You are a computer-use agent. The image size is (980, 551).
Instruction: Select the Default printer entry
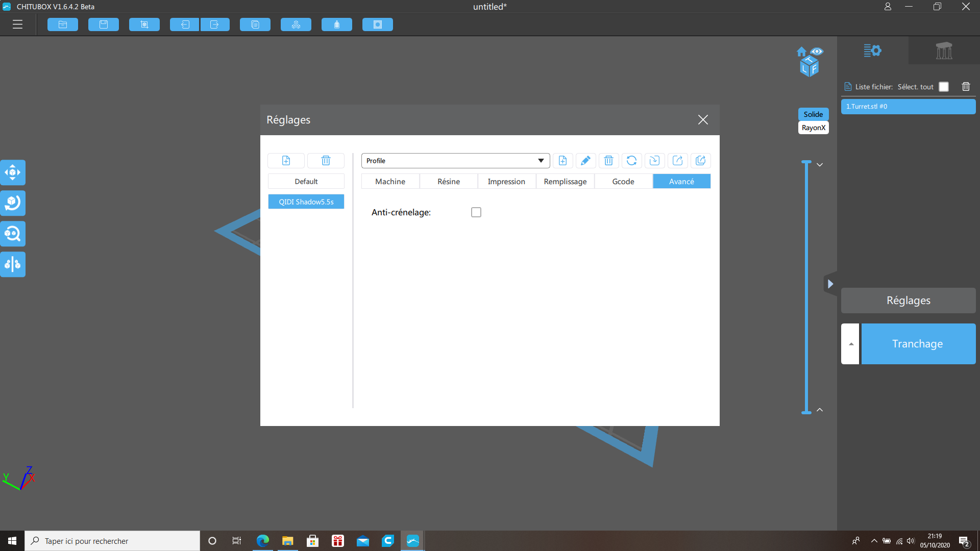pos(306,182)
